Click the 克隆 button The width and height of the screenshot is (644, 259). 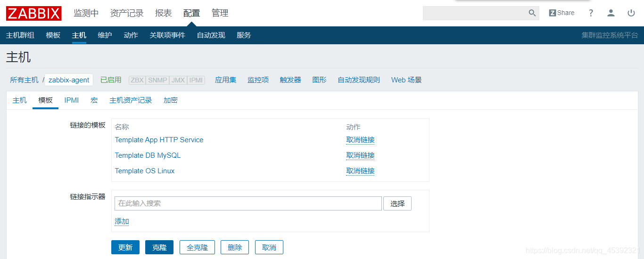[x=159, y=247]
